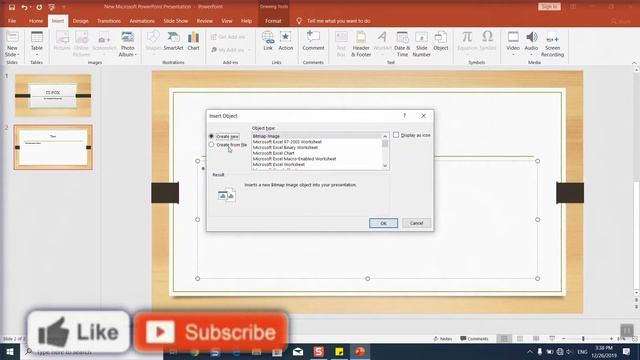Open Sticky Notes from the taskbar
This screenshot has width=640, height=360.
tap(339, 351)
